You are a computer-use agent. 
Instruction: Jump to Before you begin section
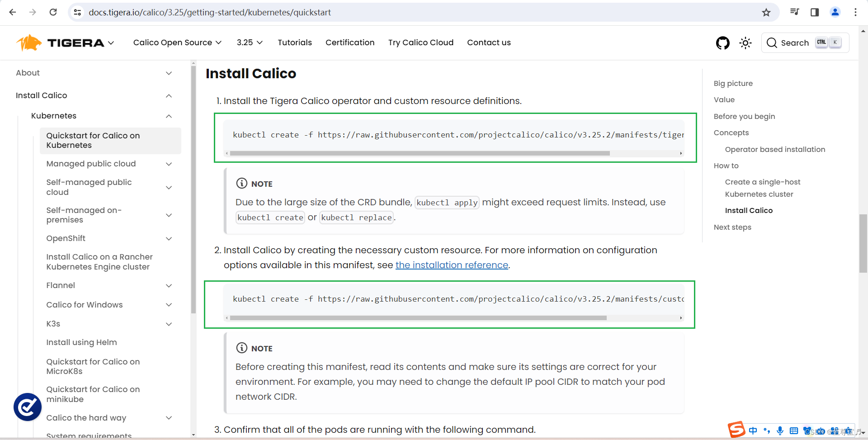click(744, 116)
